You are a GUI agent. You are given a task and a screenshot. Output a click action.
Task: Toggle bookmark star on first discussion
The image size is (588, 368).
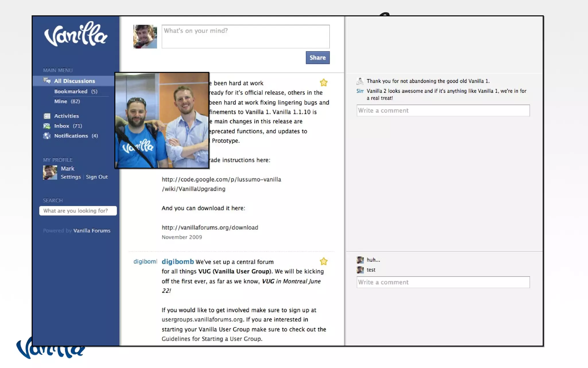(324, 83)
